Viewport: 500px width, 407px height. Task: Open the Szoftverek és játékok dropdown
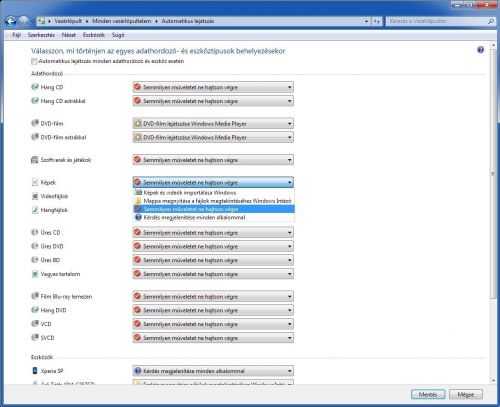(x=213, y=160)
